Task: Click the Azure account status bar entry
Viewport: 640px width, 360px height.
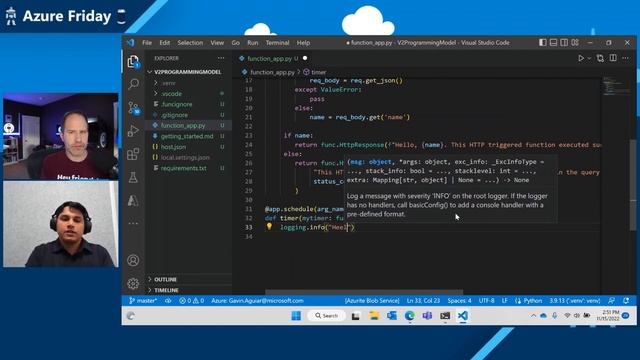Action: coord(257,301)
